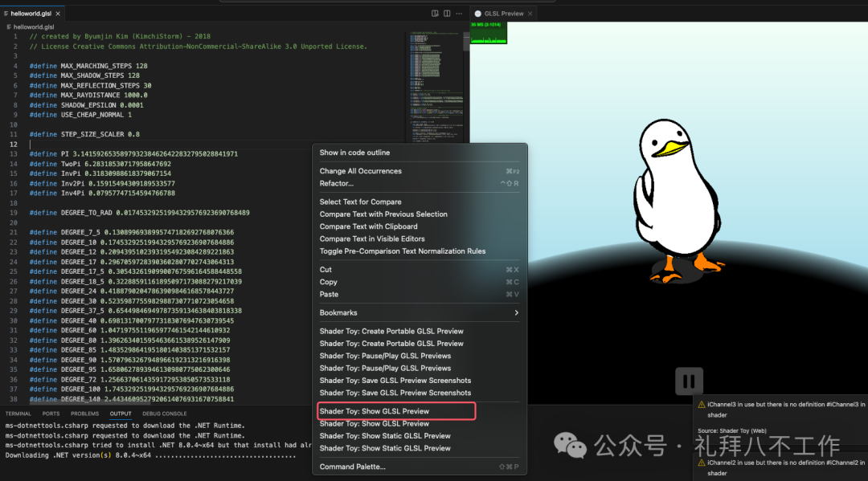The height and width of the screenshot is (481, 868).
Task: Click the USE_CHEAP_NORMAL 1 define line
Action: coord(81,115)
